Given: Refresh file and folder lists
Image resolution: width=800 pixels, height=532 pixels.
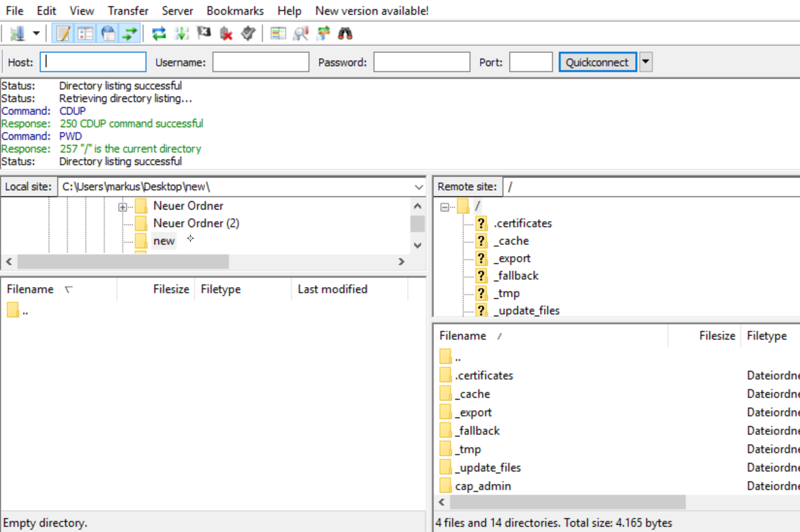Looking at the screenshot, I should pyautogui.click(x=159, y=33).
